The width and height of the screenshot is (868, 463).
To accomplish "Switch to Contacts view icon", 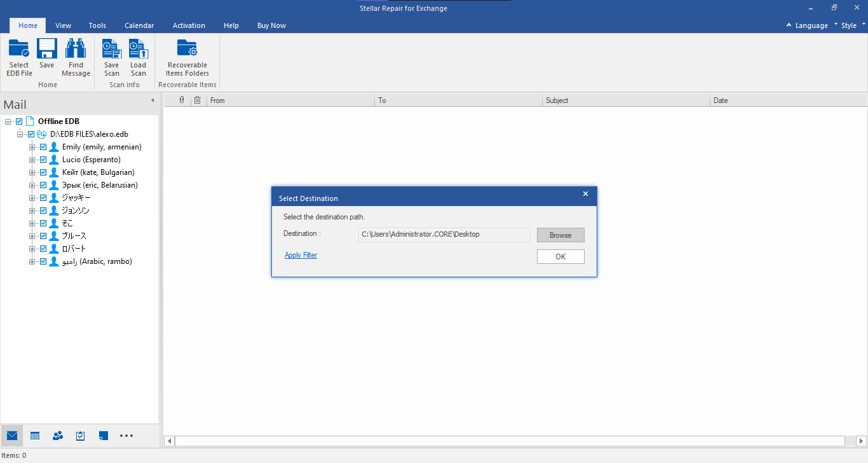I will tap(58, 436).
